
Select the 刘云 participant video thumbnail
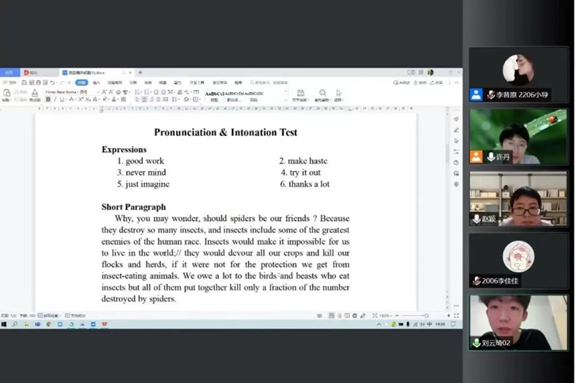[518, 323]
